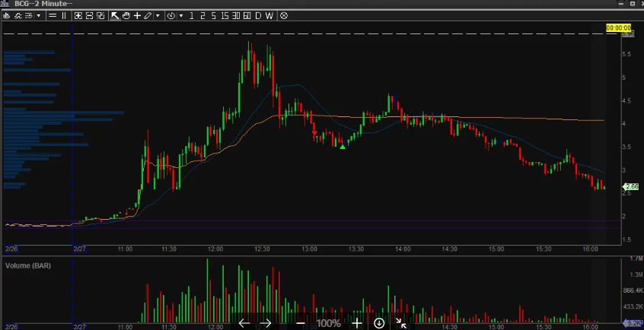Click the circled down-arrow download icon
Viewport: 644px width, 330px height.
click(379, 323)
